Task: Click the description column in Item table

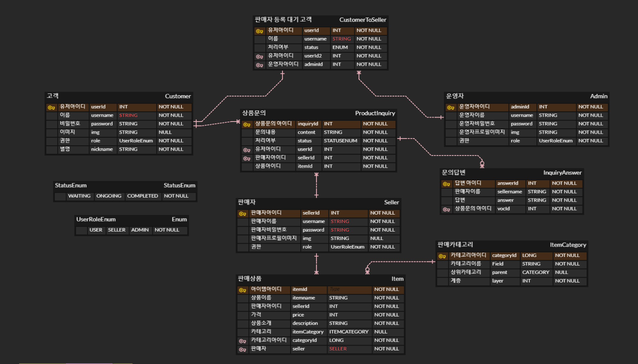Action: pos(305,323)
